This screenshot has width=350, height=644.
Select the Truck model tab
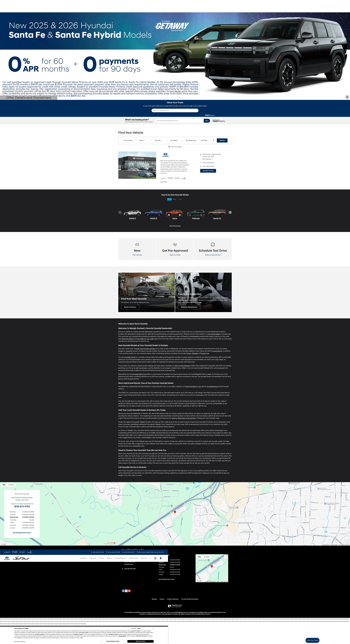coord(180,199)
